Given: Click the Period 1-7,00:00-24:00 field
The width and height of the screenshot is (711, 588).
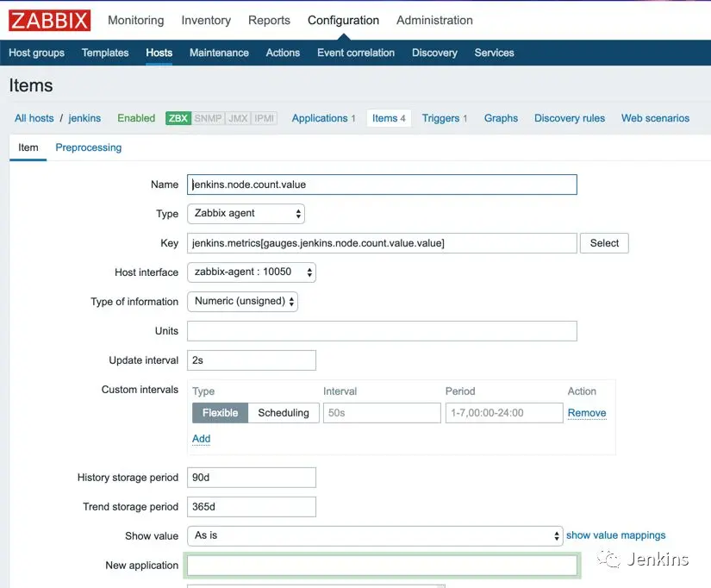Looking at the screenshot, I should click(504, 413).
